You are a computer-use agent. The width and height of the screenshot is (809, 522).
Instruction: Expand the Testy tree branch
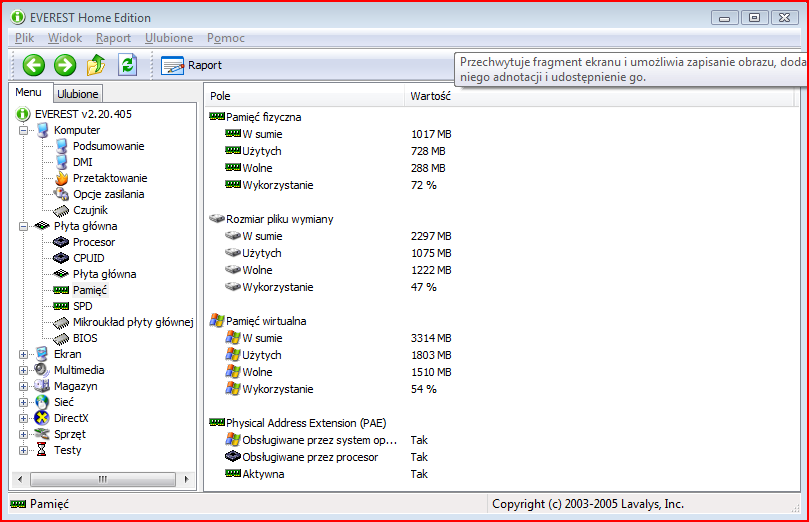pos(23,450)
